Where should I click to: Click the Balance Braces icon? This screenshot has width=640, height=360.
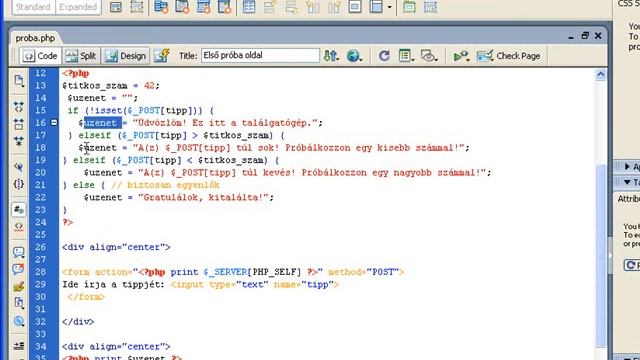pyautogui.click(x=19, y=184)
